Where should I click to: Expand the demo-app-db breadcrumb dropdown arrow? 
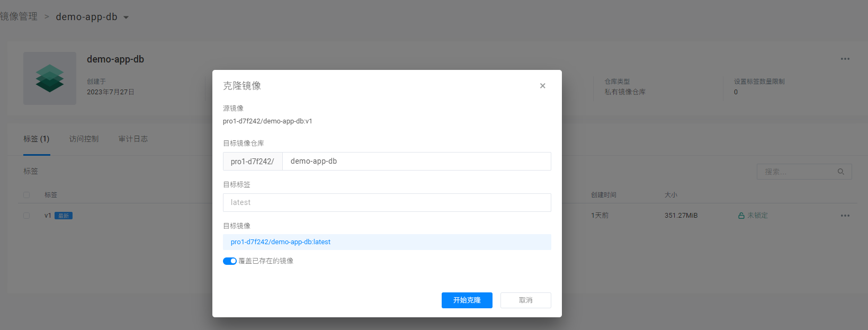(126, 17)
